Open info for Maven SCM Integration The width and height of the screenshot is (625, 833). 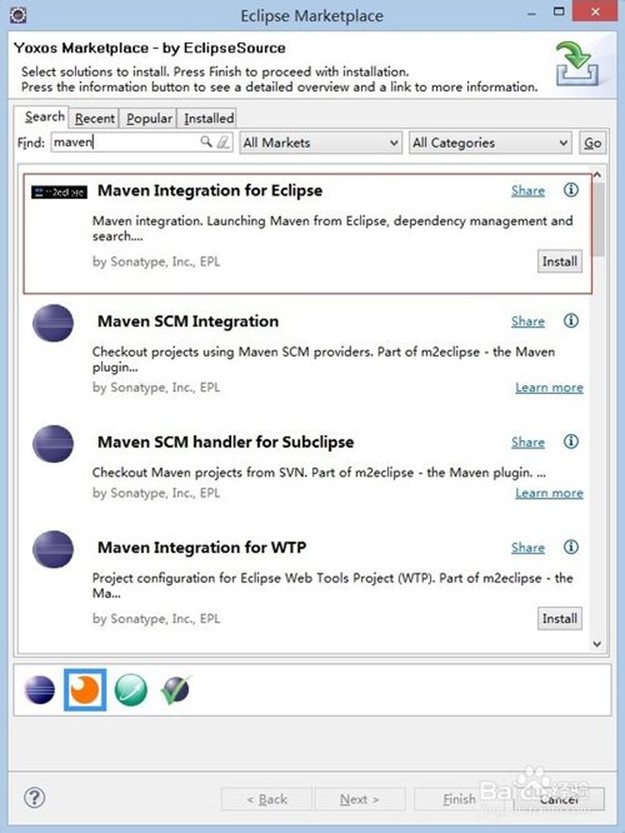(571, 320)
